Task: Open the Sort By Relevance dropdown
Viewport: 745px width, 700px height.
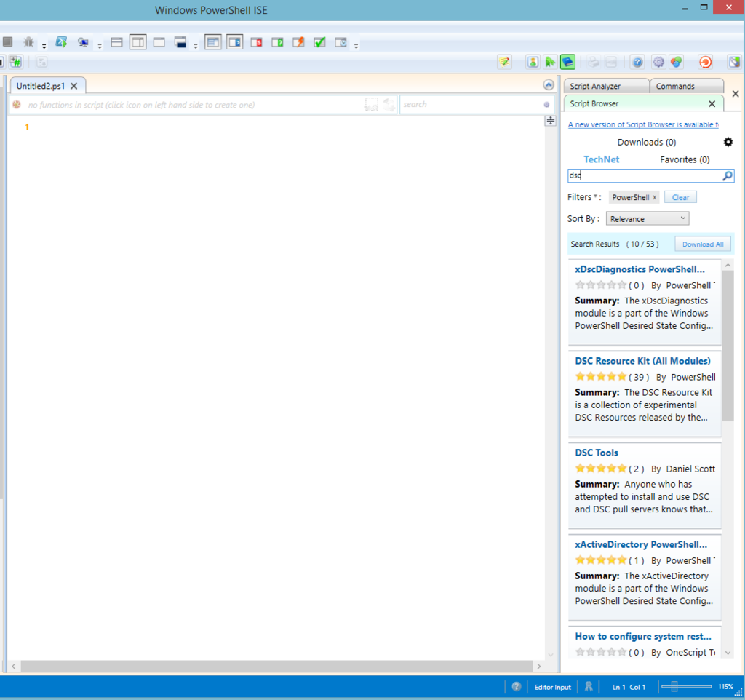Action: click(647, 218)
